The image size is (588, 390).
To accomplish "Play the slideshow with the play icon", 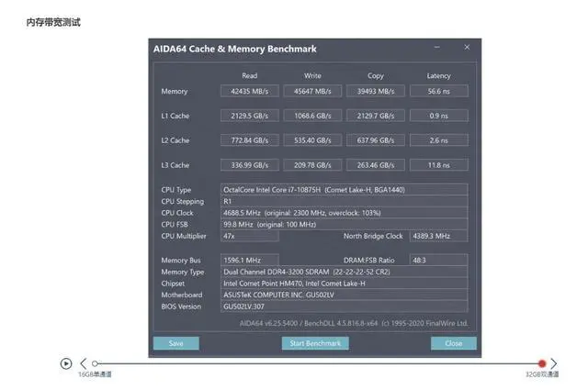I will pos(66,363).
